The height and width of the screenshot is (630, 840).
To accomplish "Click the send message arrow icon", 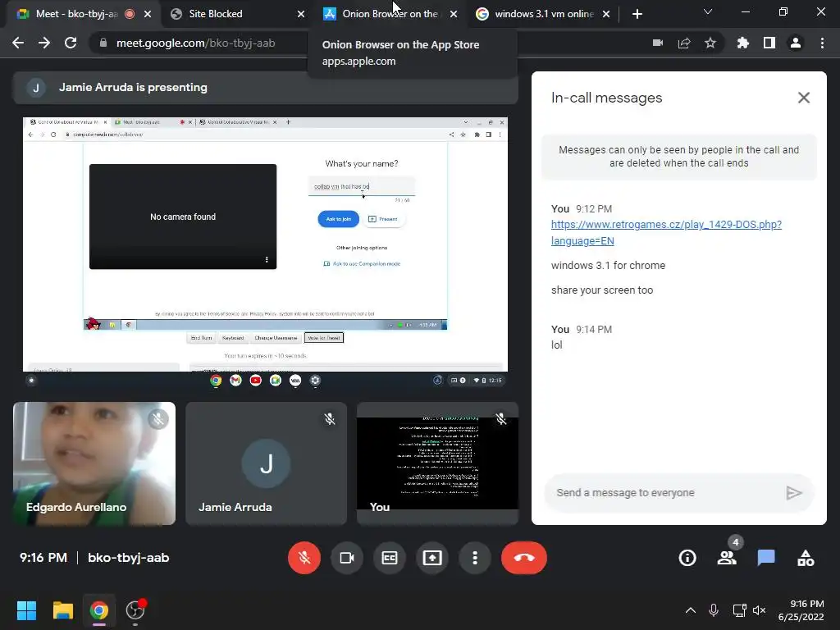I will tap(794, 492).
